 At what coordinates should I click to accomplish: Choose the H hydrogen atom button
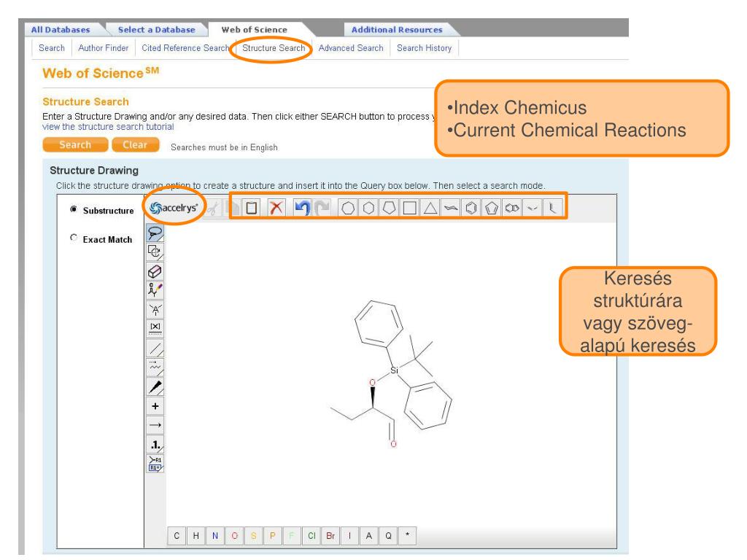[x=196, y=536]
